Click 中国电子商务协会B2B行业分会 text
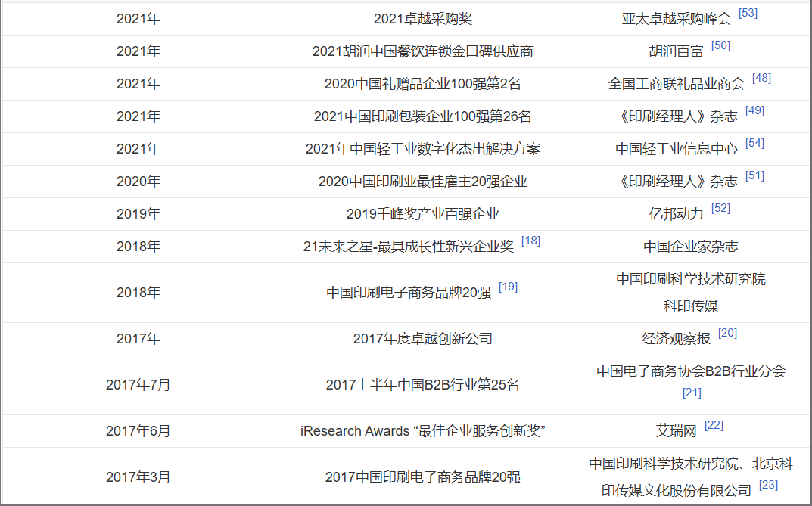Screen dimensions: 812x506 click(x=691, y=371)
